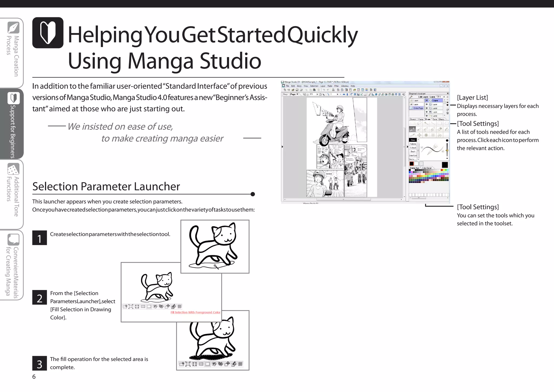Viewport: 554px width, 392px height.
Task: Select the eyedropper tool
Action: click(x=412, y=135)
